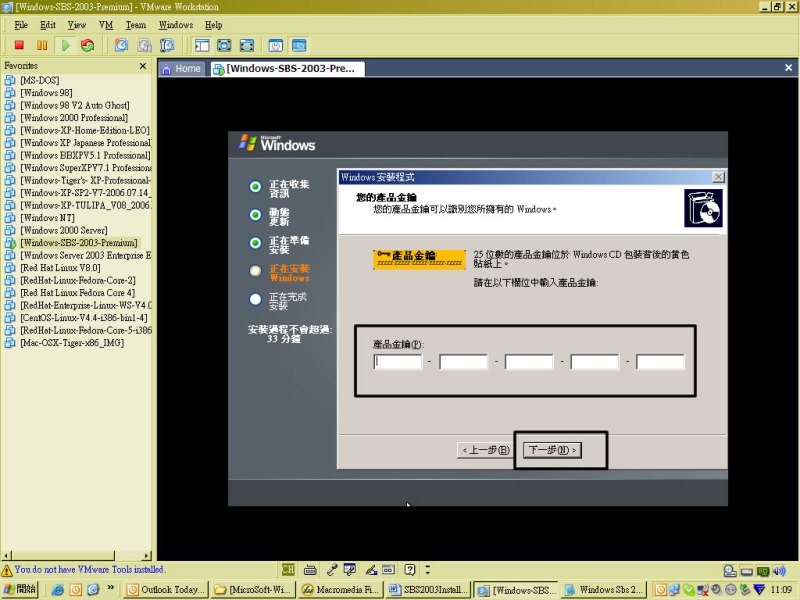This screenshot has width=800, height=600.
Task: Open the File menu
Action: (21, 24)
